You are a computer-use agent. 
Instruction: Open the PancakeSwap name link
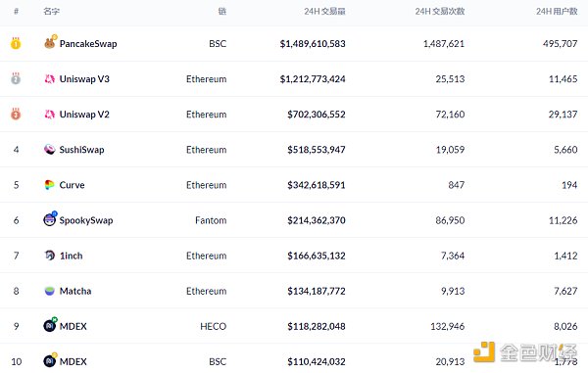pyautogui.click(x=88, y=44)
